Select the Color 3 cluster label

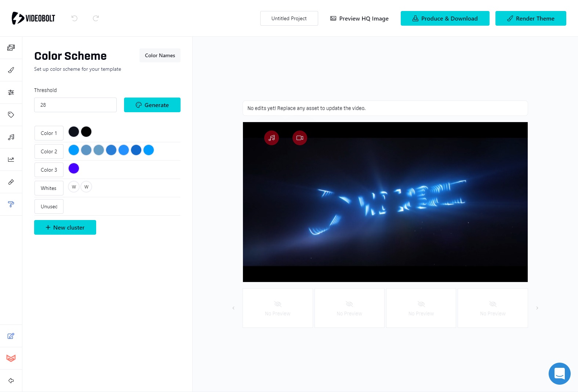pos(49,170)
